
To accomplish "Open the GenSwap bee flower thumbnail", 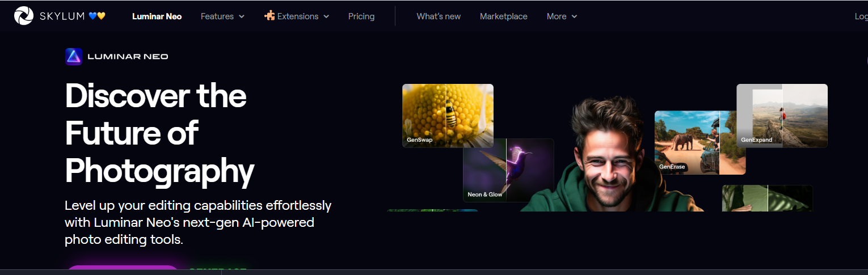I will 448,116.
